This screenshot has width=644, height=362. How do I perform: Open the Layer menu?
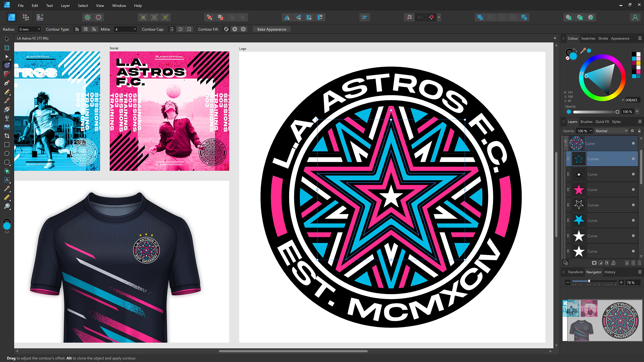coord(65,6)
